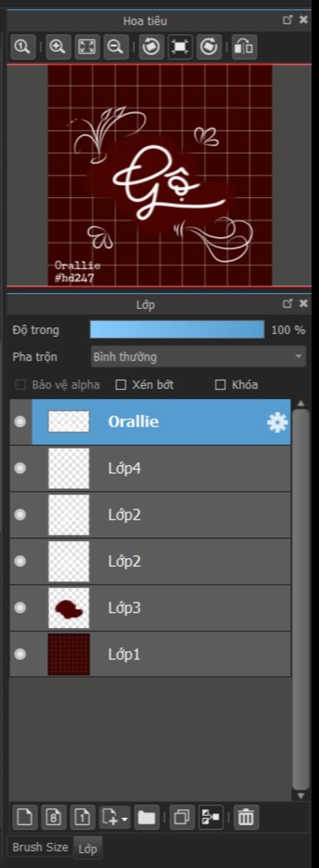Viewport: 319px width, 868px height.
Task: Duplicate the selected layer
Action: pyautogui.click(x=182, y=817)
